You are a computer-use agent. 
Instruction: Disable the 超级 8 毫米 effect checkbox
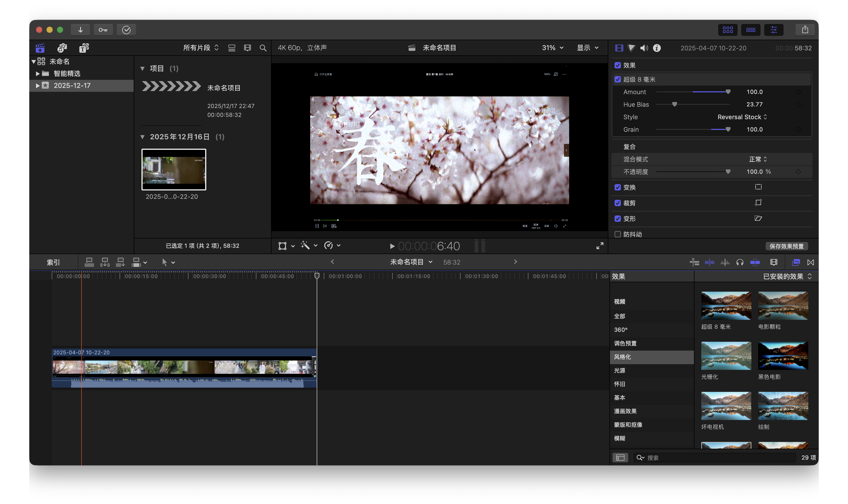(617, 79)
